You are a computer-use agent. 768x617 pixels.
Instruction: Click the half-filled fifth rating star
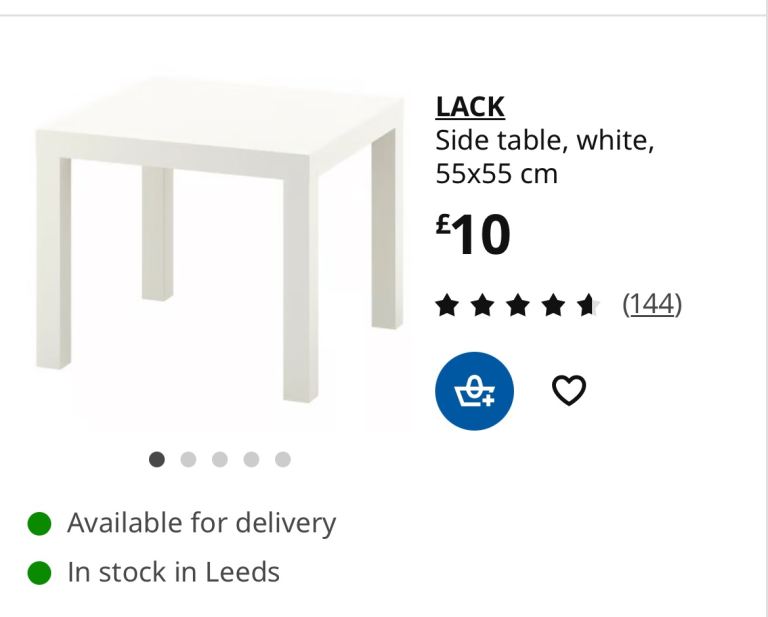tap(588, 305)
